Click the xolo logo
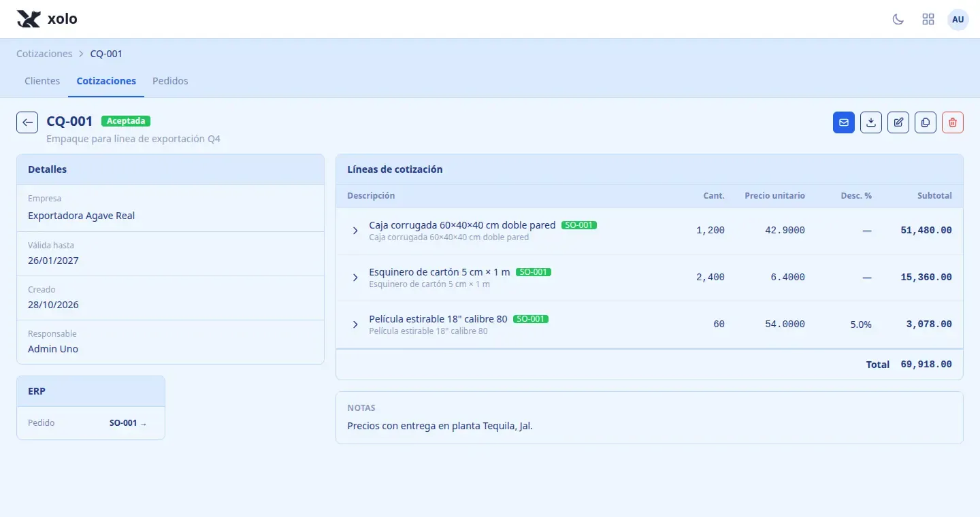Screen dimensions: 980x517 (47, 19)
